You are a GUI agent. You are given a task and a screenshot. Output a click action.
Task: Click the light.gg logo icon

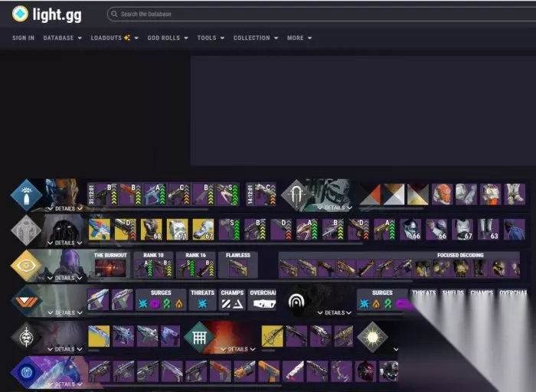[x=20, y=14]
